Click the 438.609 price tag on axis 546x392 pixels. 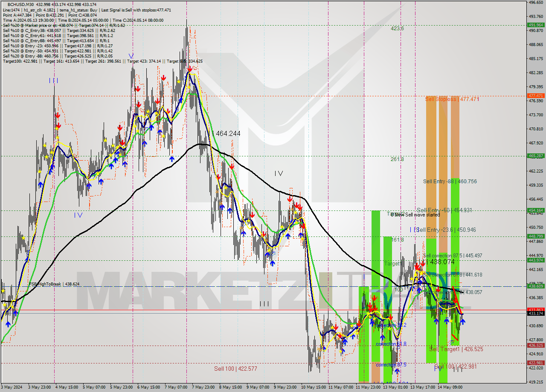(x=536, y=286)
